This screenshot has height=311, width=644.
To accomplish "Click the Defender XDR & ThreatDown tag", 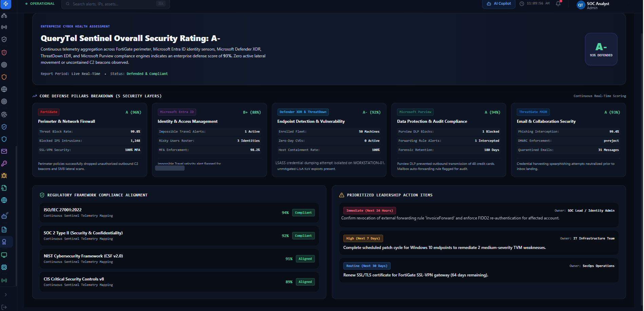I will [x=303, y=112].
